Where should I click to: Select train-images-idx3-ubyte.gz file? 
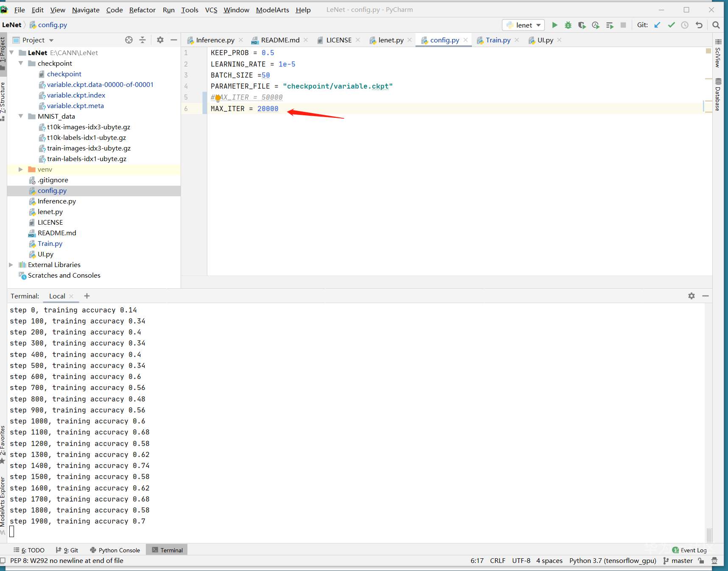(89, 148)
